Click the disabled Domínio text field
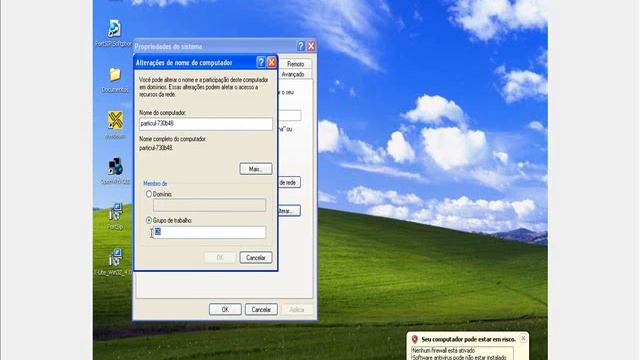 [x=209, y=205]
